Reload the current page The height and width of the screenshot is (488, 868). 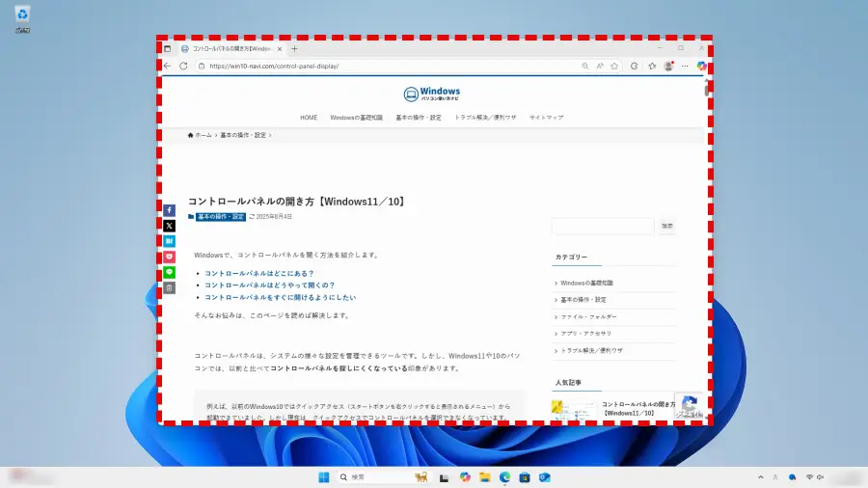183,66
